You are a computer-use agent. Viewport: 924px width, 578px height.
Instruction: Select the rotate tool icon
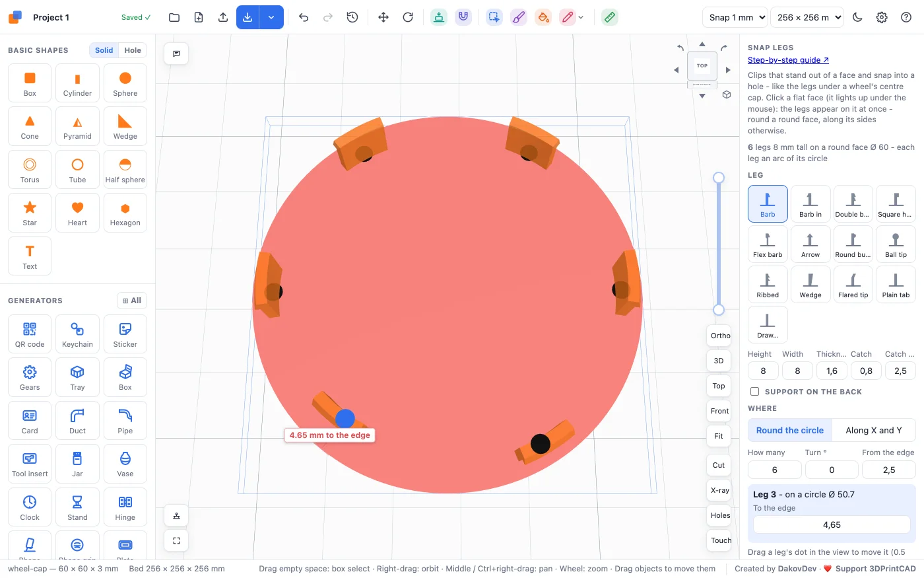coord(408,17)
